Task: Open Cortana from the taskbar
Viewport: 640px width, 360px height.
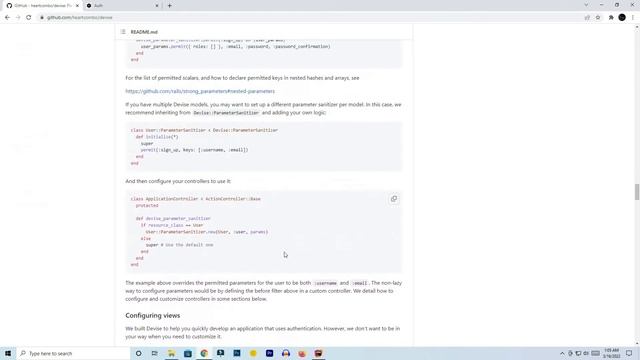Action: (x=139, y=353)
